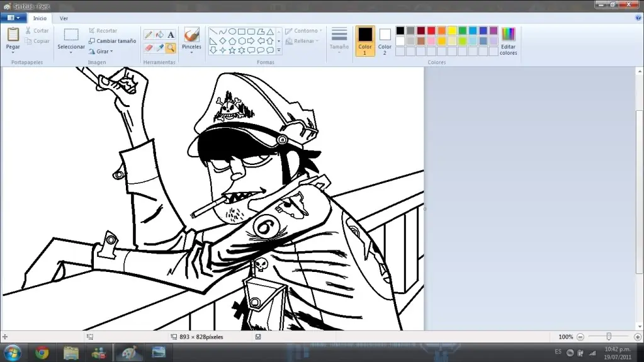Choose the Line shape

(x=213, y=31)
